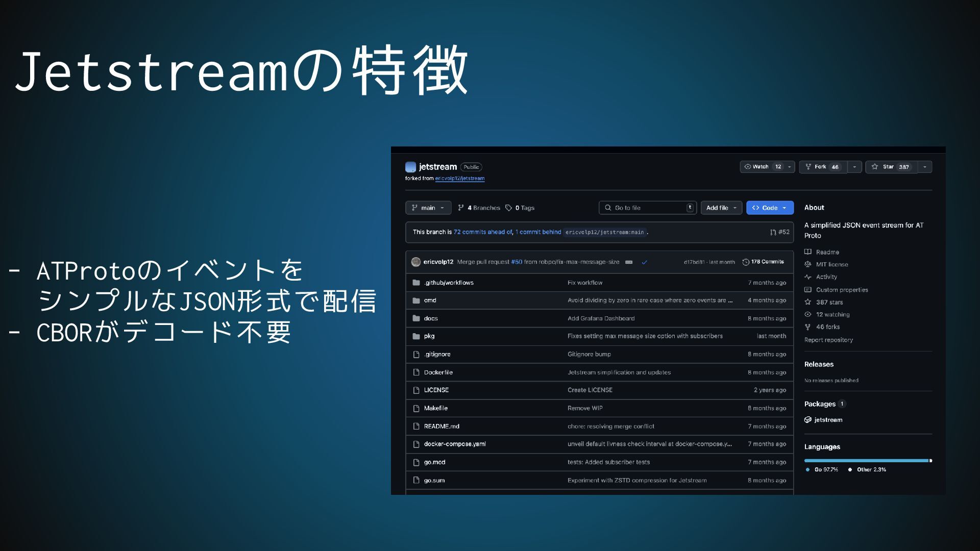The image size is (980, 551).
Task: Open the pull request #52 icon
Action: click(773, 232)
